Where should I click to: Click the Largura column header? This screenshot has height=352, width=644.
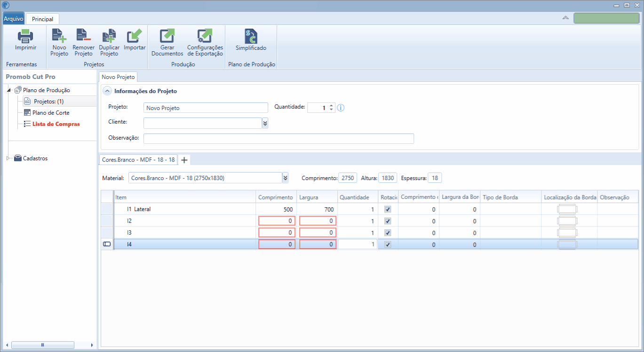pos(317,197)
